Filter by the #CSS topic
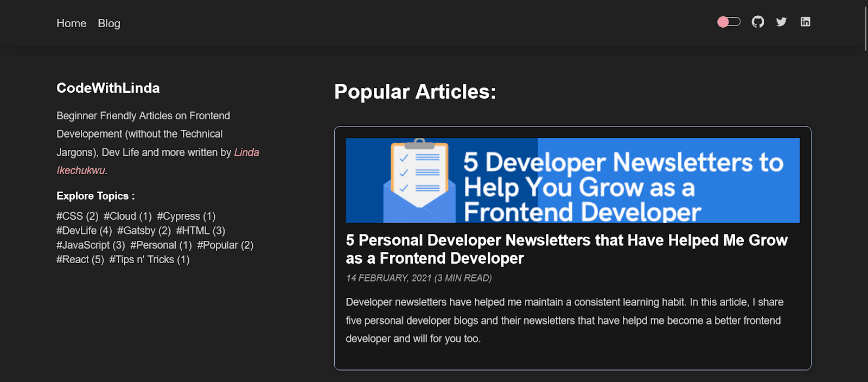This screenshot has width=868, height=382. click(x=77, y=216)
